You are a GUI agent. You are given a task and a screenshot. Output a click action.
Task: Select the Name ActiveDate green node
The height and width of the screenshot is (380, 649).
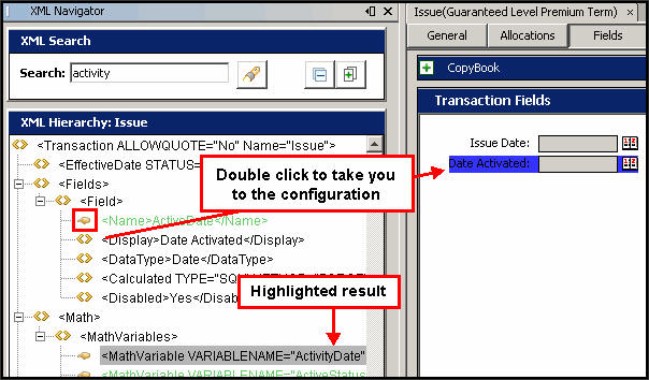[185, 221]
